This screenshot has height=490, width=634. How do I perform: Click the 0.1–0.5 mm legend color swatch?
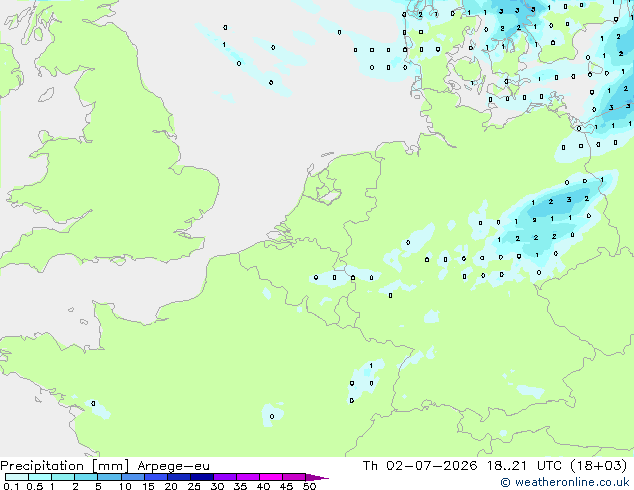17,477
